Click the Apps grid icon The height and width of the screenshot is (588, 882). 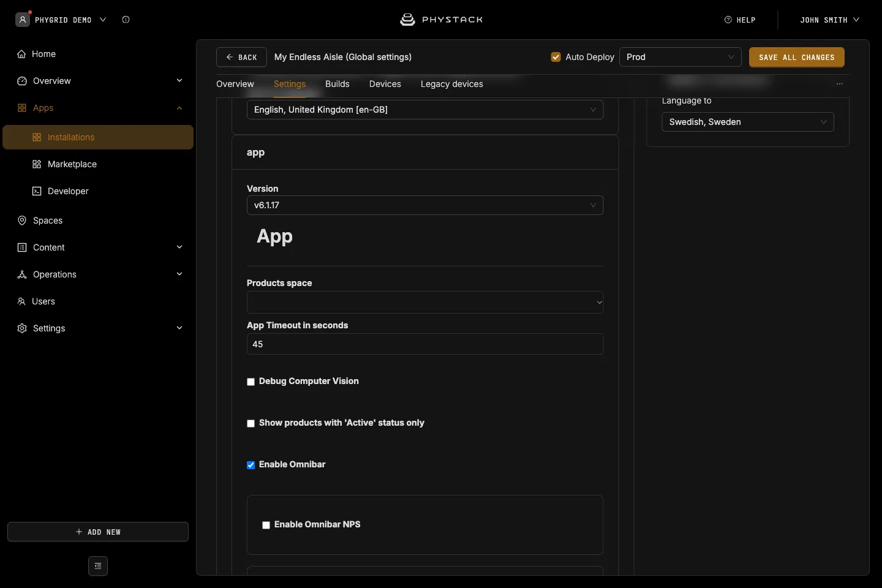pos(22,108)
